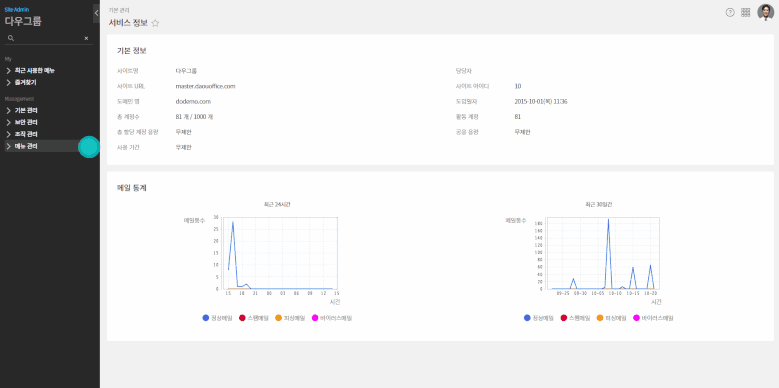Click the 81 개 / 1000 개 account count
The image size is (779, 388).
(194, 117)
